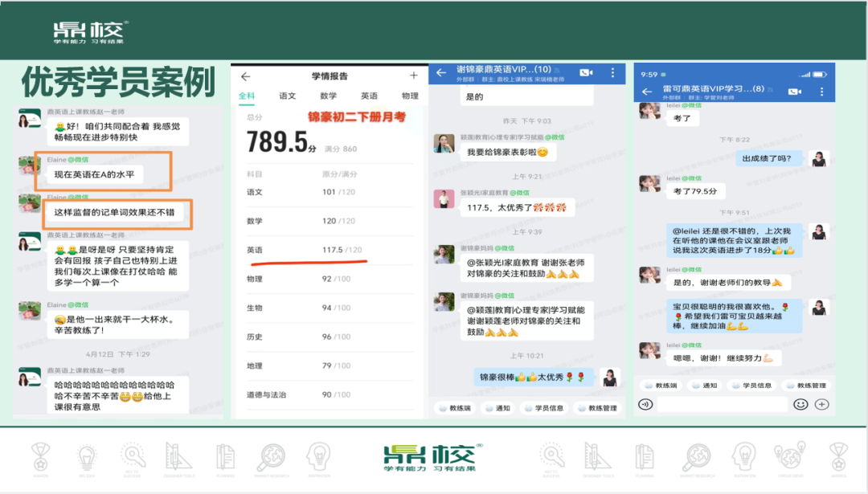Open the 英语 tab in the score report
The width and height of the screenshot is (868, 494).
click(x=371, y=96)
